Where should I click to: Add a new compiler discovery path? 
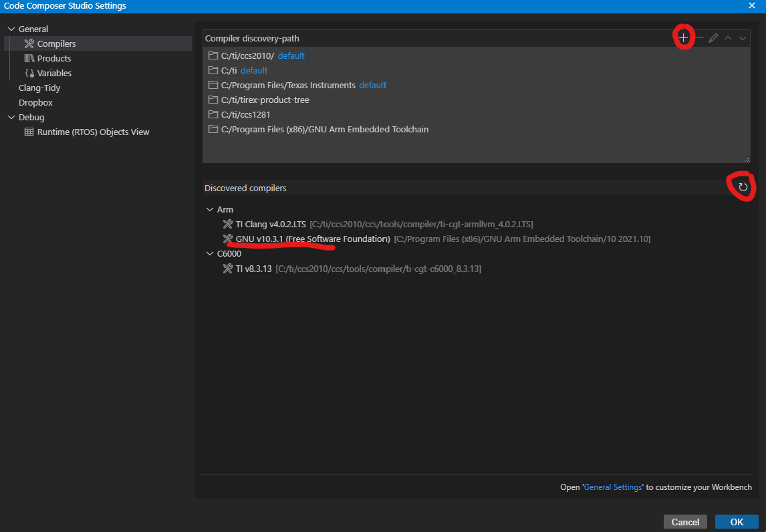683,38
